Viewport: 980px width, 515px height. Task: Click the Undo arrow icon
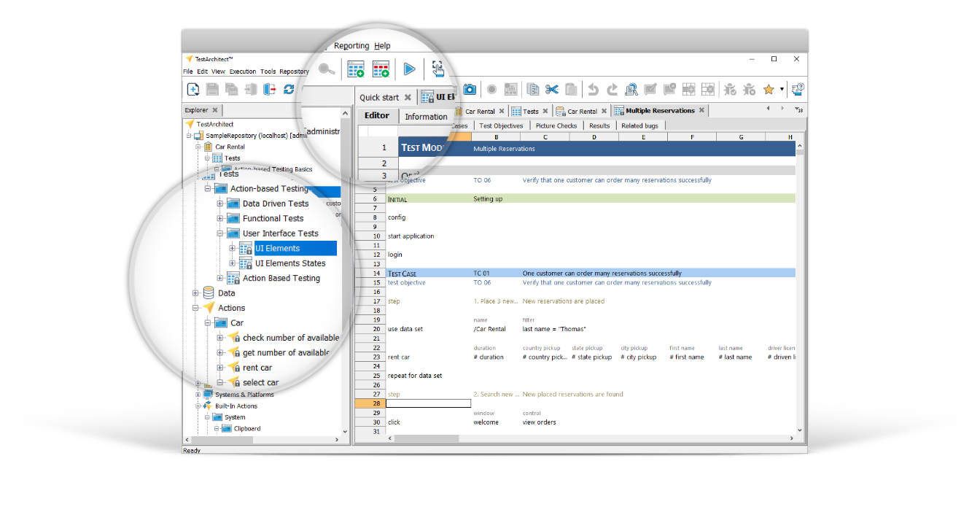pyautogui.click(x=593, y=89)
